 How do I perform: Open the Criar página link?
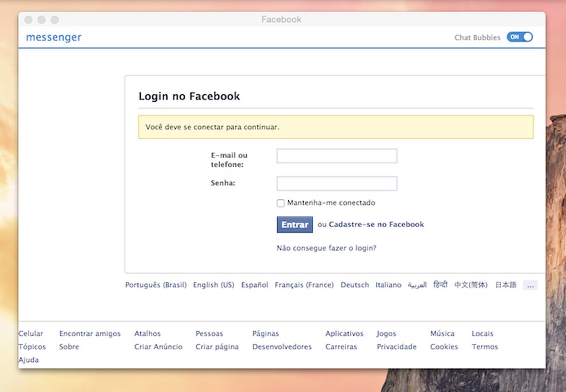point(217,347)
